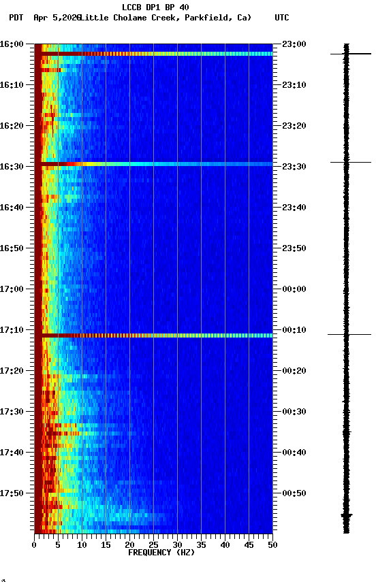
Task: Click the 17:30 PDT time label
Action: point(12,412)
